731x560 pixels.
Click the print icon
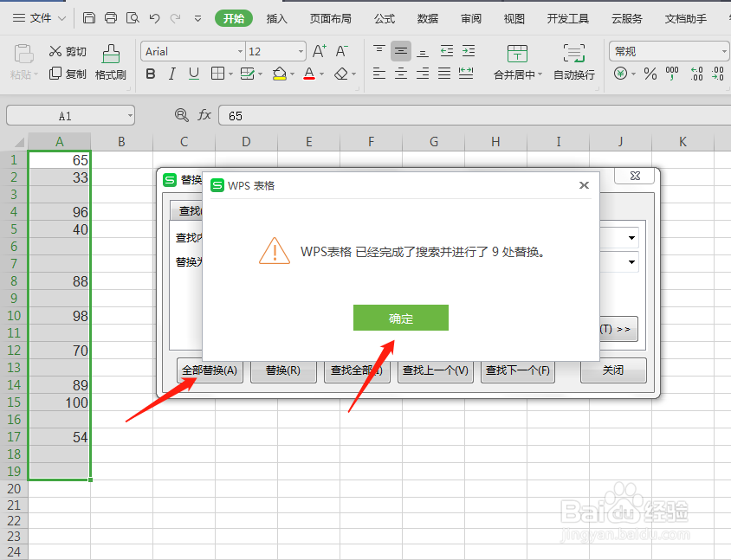click(111, 18)
